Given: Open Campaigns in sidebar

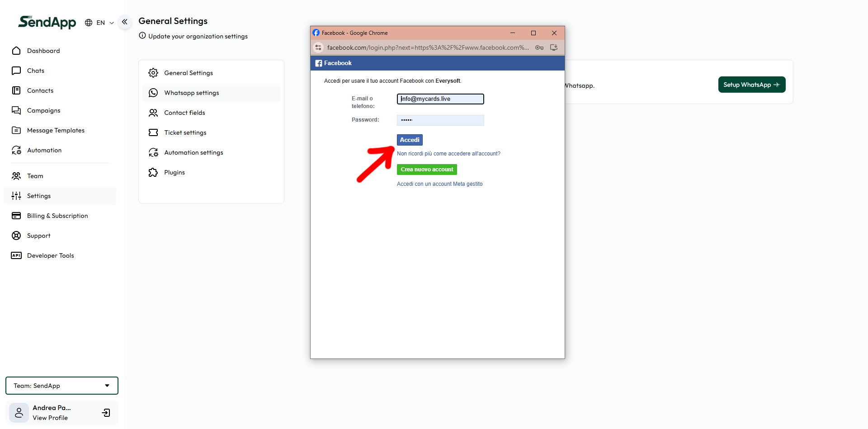Looking at the screenshot, I should point(44,110).
